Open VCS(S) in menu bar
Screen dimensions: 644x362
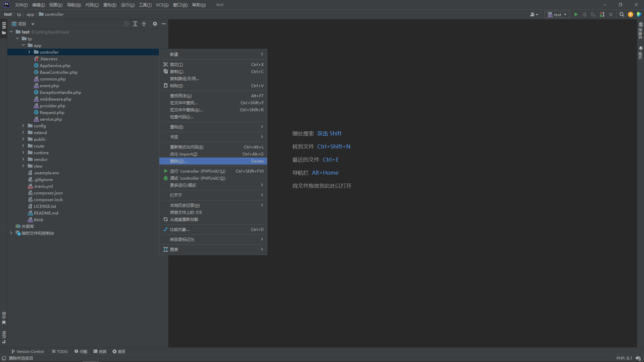162,5
